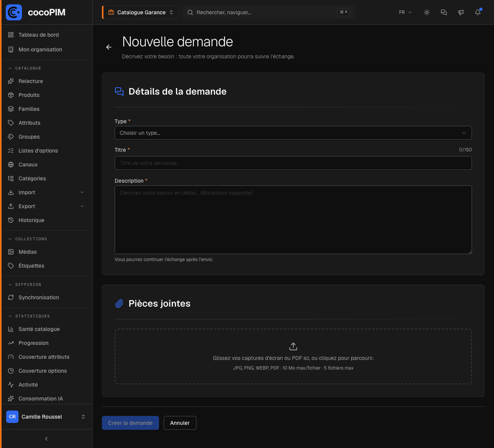Open the announcements megaphone icon
The height and width of the screenshot is (448, 494).
[461, 12]
